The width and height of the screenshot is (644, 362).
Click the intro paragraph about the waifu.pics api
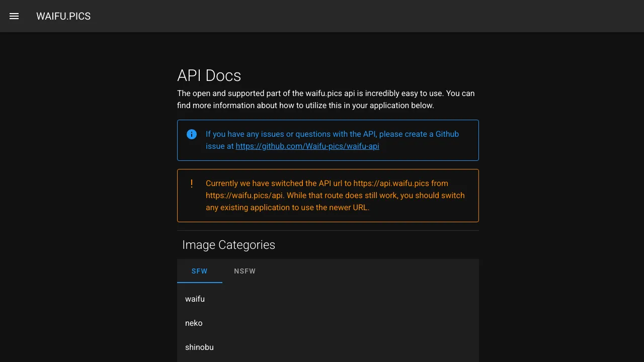(326, 100)
